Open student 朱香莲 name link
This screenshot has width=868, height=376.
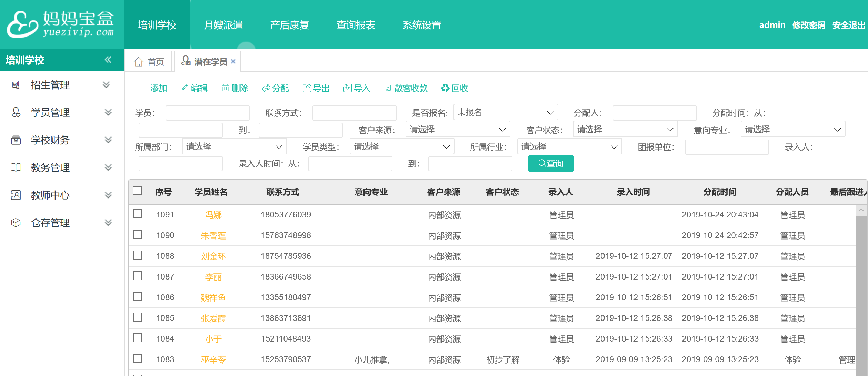213,235
